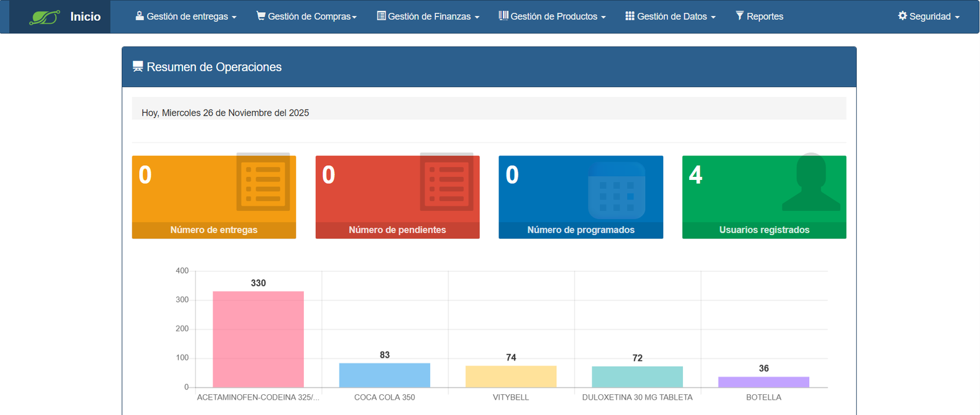
Task: Click the monitor icon beside Resumen de Operaciones
Action: [x=138, y=67]
